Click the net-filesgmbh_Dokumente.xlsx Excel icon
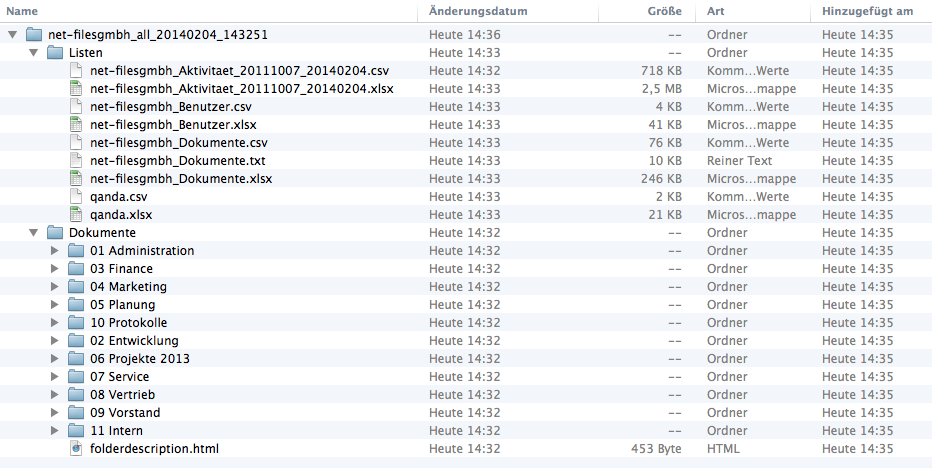 coord(76,179)
